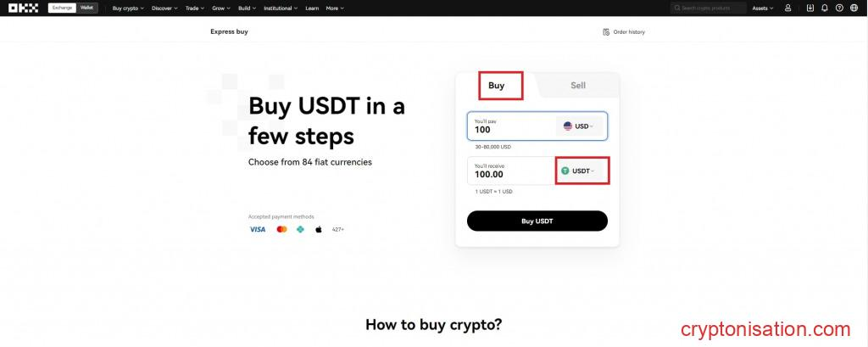Click the Apple Pay icon
The width and height of the screenshot is (868, 347).
pyautogui.click(x=319, y=229)
